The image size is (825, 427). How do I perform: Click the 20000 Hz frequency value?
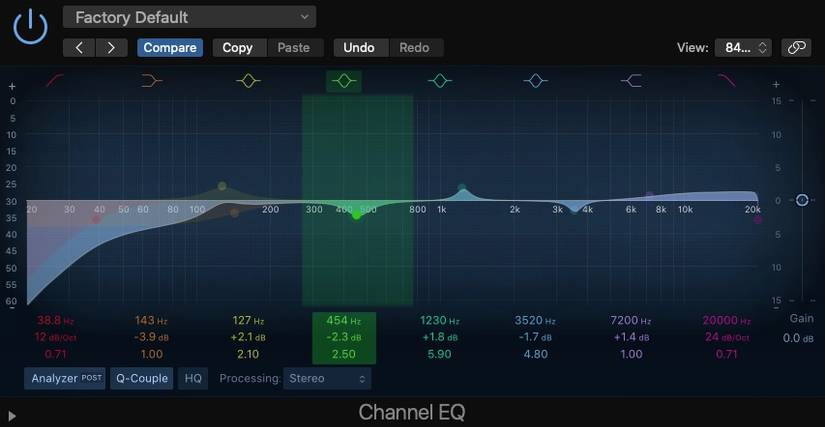point(727,320)
